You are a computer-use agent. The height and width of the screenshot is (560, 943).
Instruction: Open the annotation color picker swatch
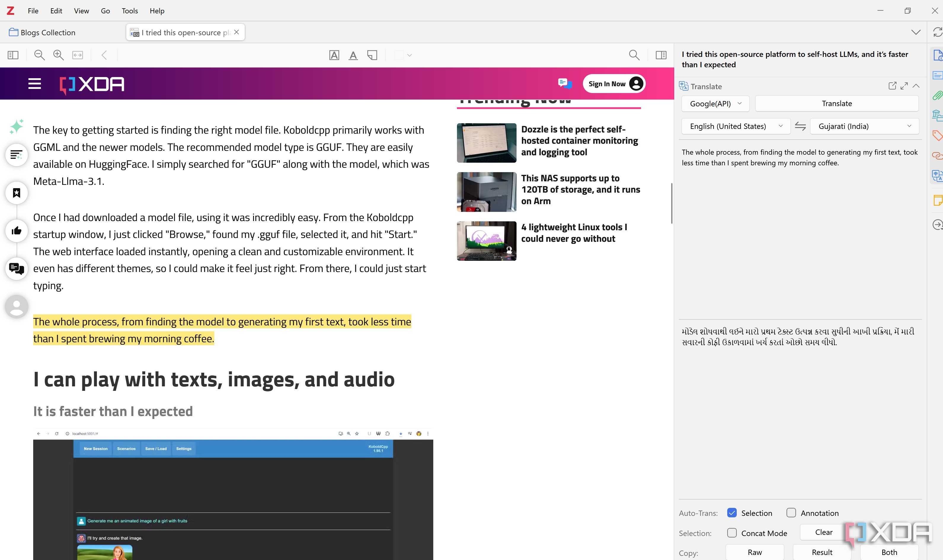click(399, 55)
